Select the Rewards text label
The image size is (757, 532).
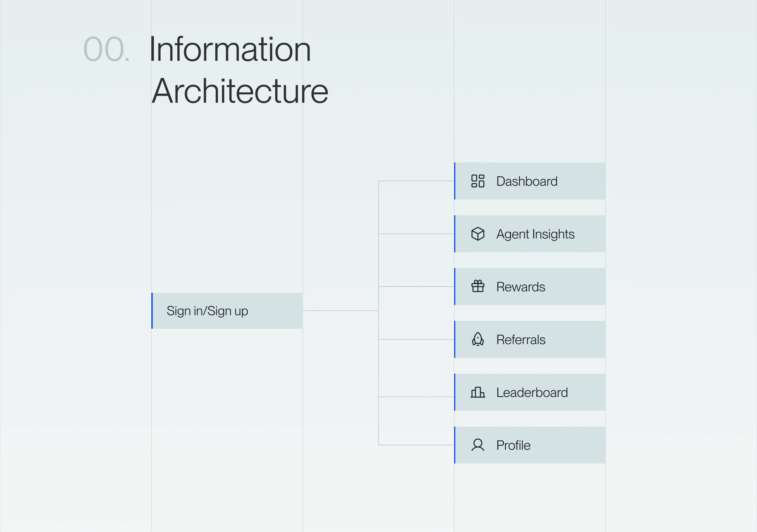521,287
